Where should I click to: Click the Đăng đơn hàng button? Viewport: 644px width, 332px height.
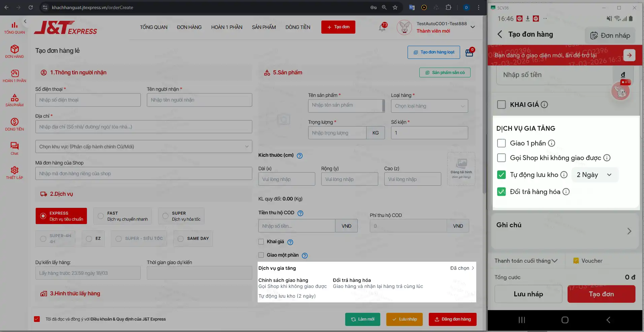click(x=452, y=319)
